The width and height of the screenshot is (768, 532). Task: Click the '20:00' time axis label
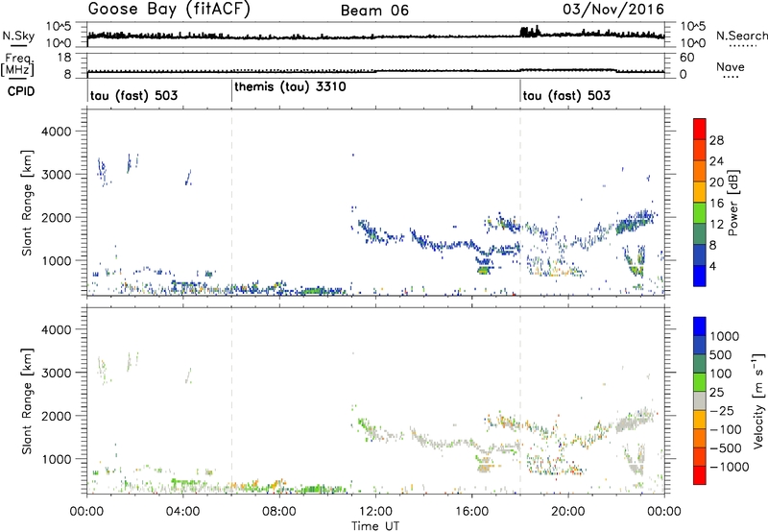click(567, 511)
